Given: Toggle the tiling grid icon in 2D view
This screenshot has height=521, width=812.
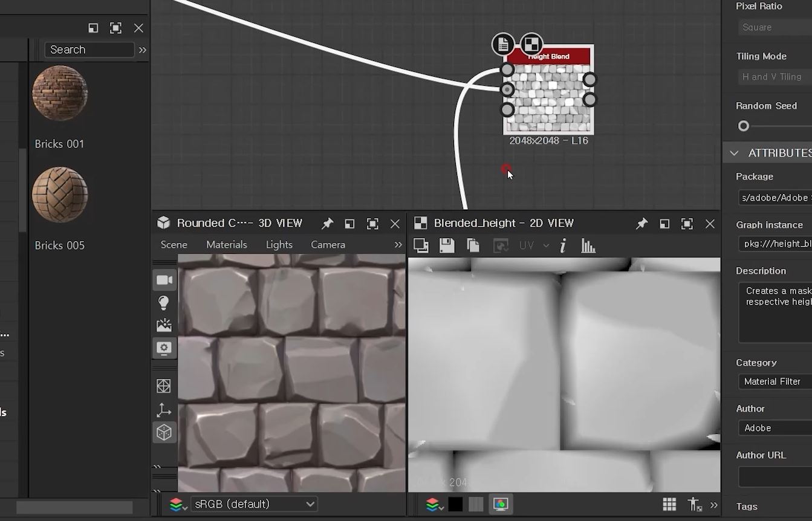Looking at the screenshot, I should tap(669, 504).
